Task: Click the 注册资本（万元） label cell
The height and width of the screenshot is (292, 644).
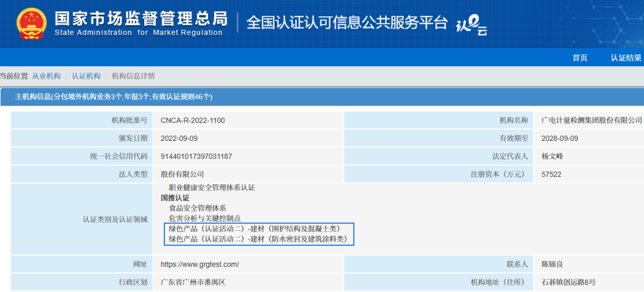Action: (440, 174)
